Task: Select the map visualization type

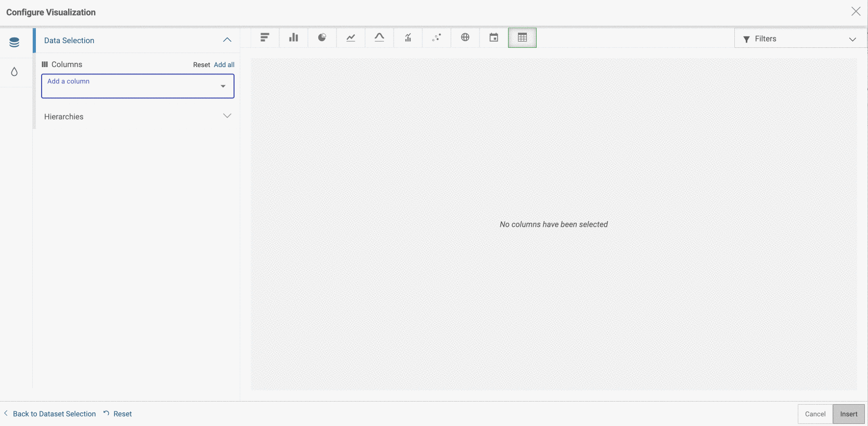Action: point(465,37)
